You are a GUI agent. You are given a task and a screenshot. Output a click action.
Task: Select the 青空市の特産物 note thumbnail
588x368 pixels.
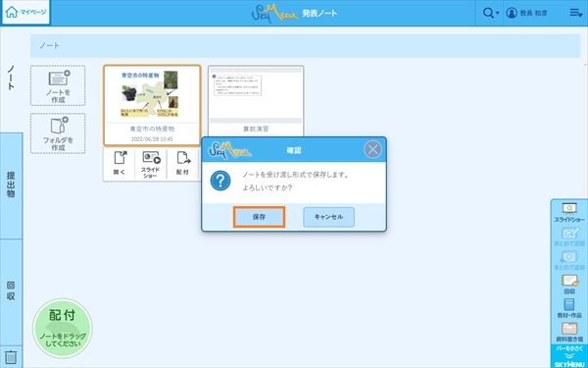click(152, 105)
